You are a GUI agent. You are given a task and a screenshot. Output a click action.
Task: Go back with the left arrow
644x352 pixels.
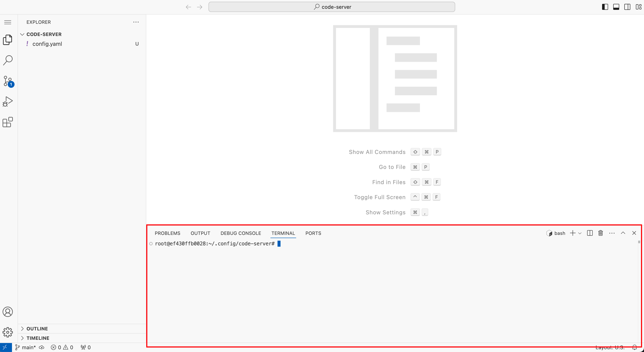(189, 7)
